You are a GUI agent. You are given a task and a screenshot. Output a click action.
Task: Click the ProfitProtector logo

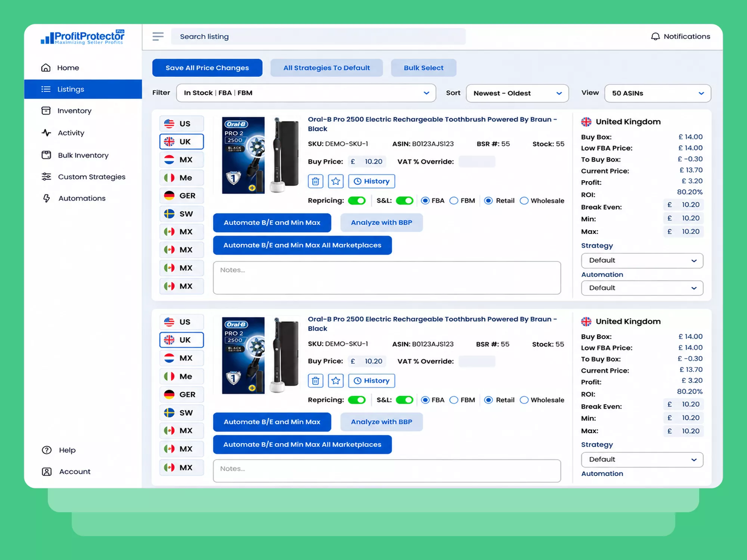(83, 37)
